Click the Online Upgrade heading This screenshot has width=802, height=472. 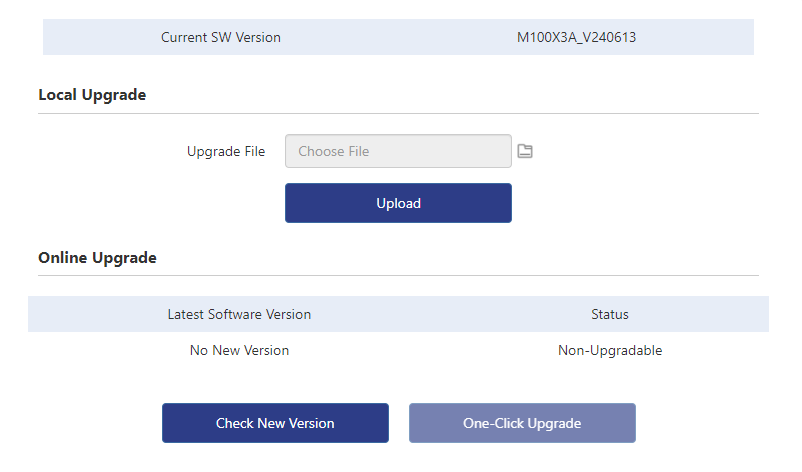[x=97, y=258]
